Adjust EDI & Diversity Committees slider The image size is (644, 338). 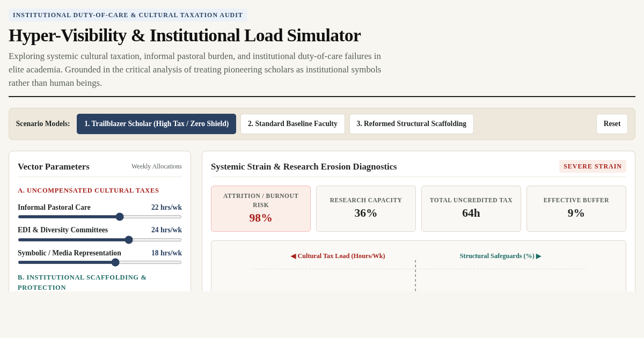tap(100, 240)
